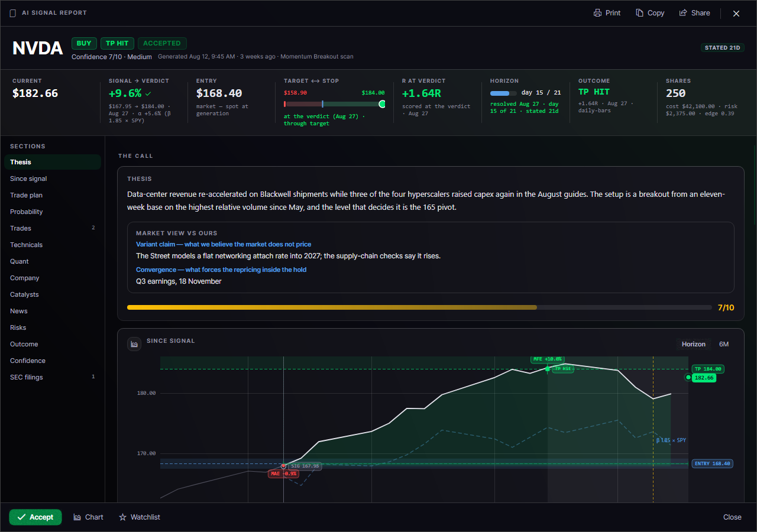Click the Momentum Breakout scan text
Image resolution: width=757 pixels, height=532 pixels.
[317, 57]
